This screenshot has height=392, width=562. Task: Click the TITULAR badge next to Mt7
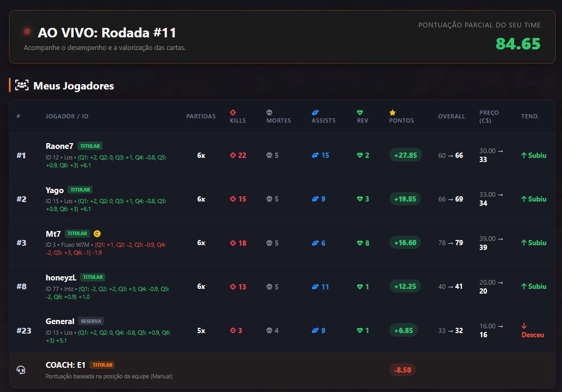click(77, 233)
